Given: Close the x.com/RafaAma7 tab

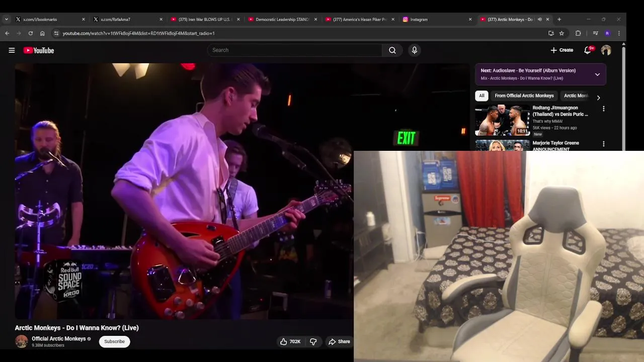Looking at the screenshot, I should pos(161,19).
